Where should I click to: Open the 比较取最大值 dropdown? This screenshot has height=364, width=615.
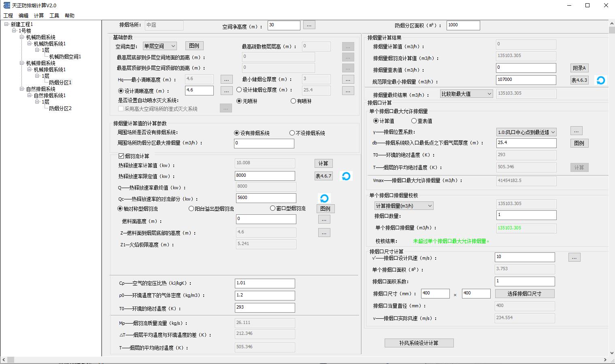pyautogui.click(x=466, y=94)
